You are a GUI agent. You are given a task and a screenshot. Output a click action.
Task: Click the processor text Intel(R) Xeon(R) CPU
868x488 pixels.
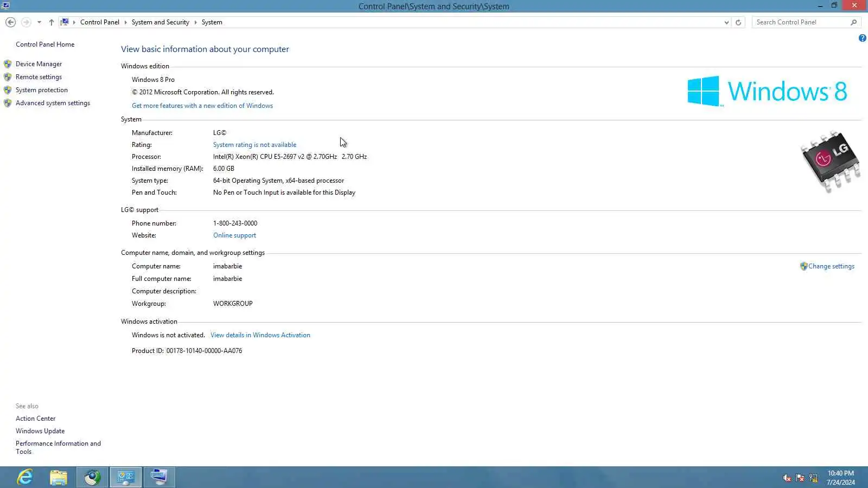pos(290,157)
